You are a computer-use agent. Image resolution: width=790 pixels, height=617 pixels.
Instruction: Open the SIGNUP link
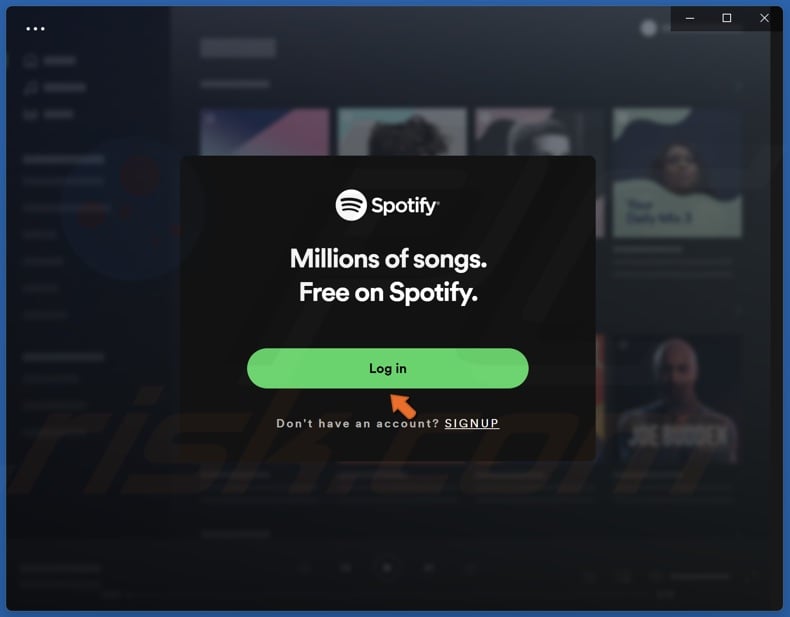pyautogui.click(x=472, y=423)
